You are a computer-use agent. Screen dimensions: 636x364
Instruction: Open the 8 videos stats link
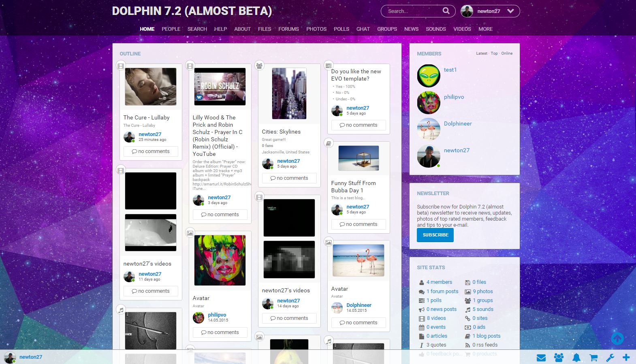436,318
